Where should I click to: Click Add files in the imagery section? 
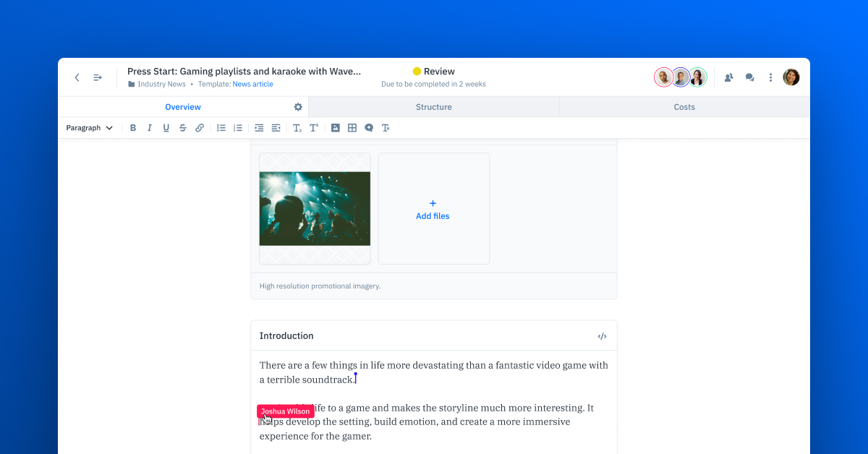coord(433,209)
